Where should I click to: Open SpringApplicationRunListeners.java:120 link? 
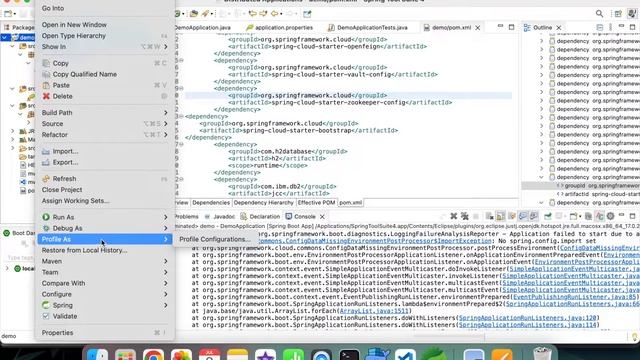tap(527, 318)
